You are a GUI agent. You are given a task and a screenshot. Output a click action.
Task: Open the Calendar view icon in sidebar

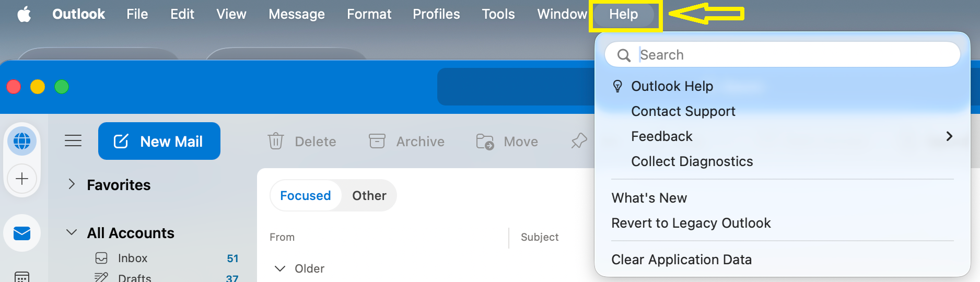[22, 277]
